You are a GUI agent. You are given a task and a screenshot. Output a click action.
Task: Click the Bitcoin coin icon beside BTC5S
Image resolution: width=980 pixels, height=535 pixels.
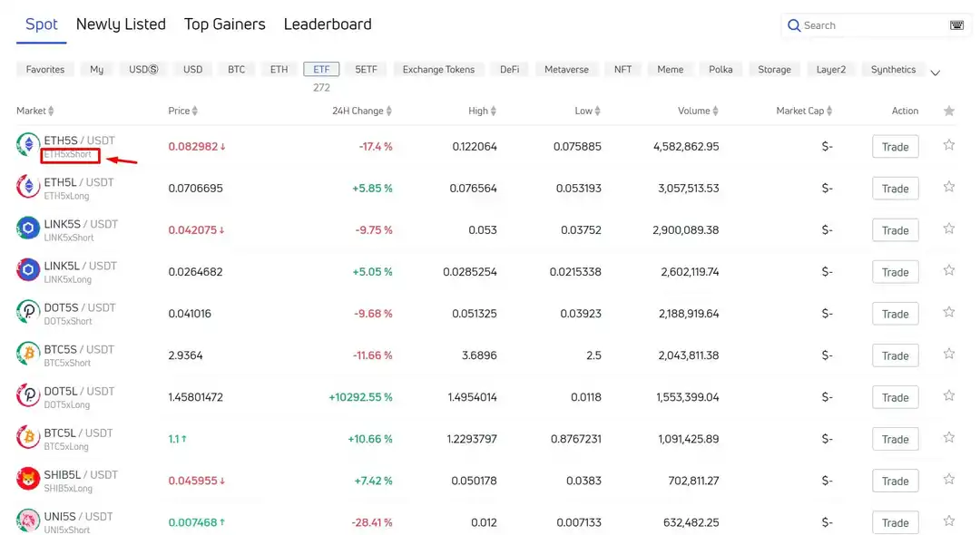[x=25, y=355]
